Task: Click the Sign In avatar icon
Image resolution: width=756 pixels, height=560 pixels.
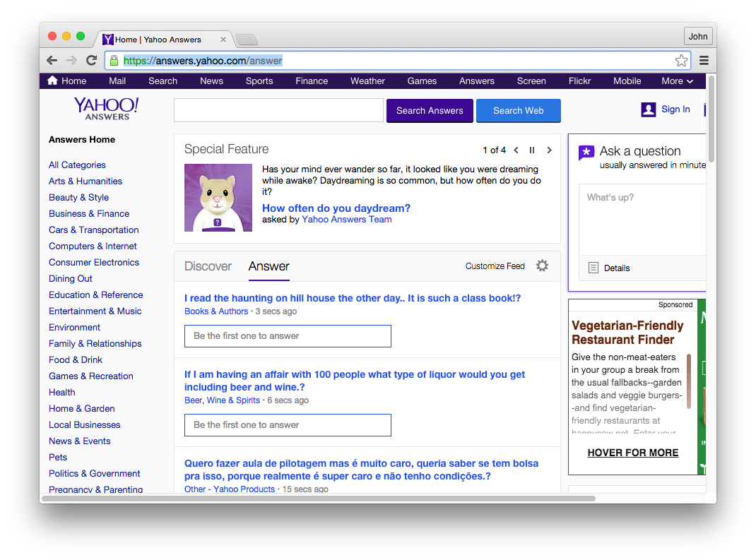Action: point(649,109)
